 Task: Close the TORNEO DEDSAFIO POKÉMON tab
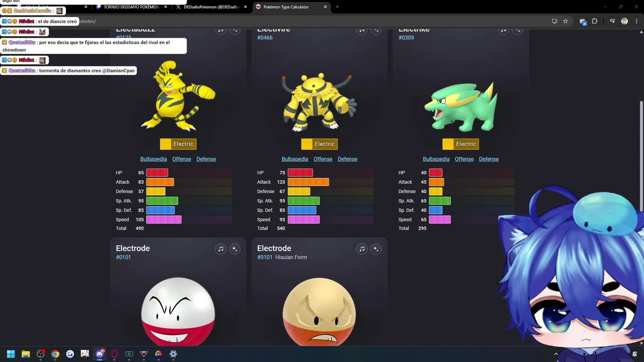(166, 7)
